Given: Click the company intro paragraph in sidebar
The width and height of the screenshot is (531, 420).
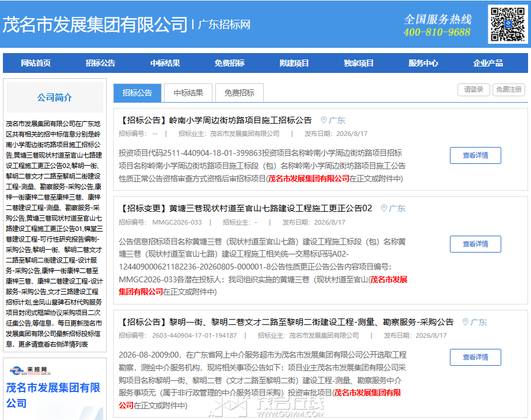Looking at the screenshot, I should [x=54, y=234].
